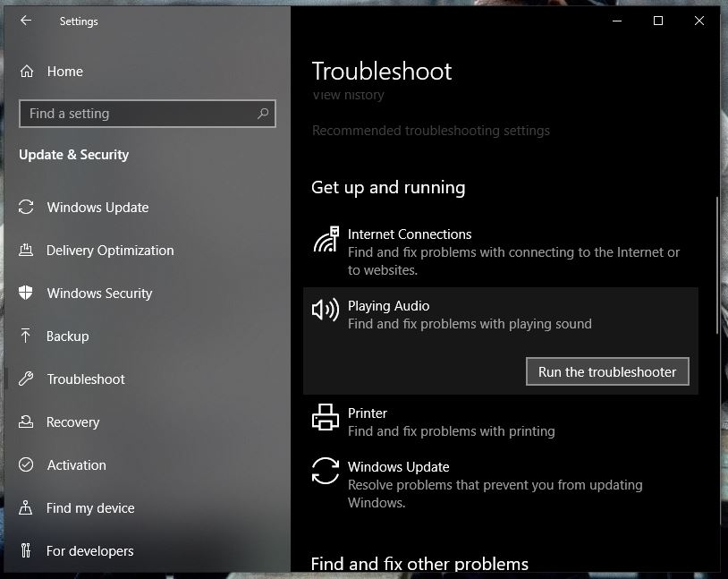This screenshot has height=579, width=728.
Task: Click the Update & Security heading
Action: [x=74, y=155]
